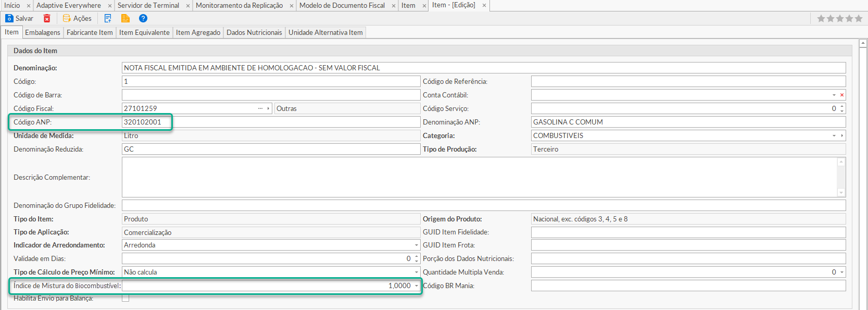This screenshot has width=868, height=310.
Task: Decrement Código Serviço spinner down
Action: [842, 111]
